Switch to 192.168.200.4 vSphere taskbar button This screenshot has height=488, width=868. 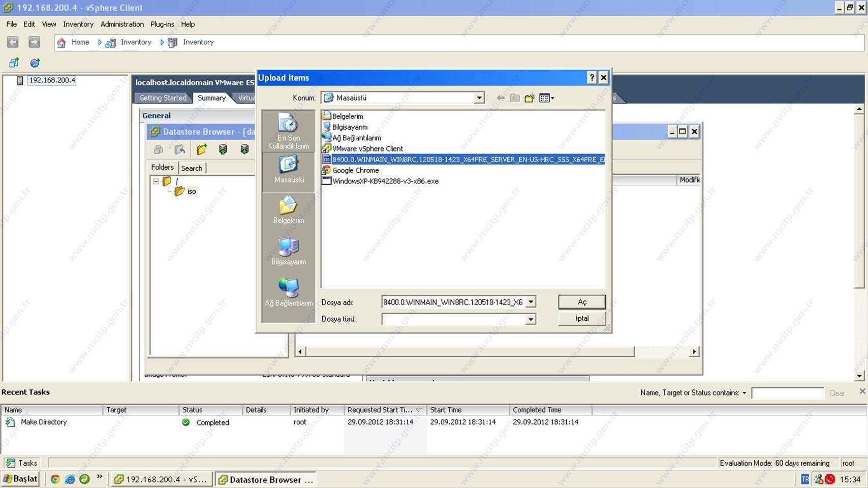pyautogui.click(x=161, y=479)
